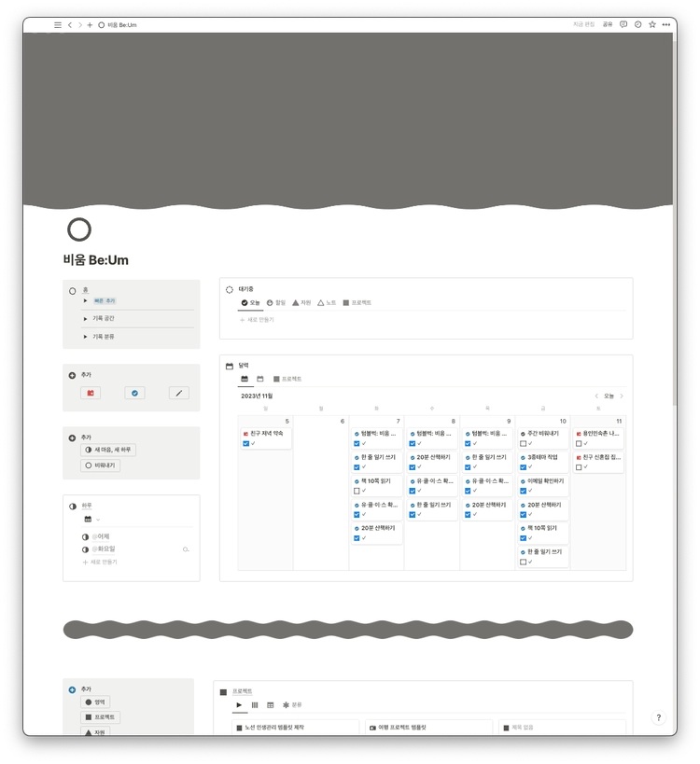
Task: Open the comments speech bubble icon
Action: 623,24
